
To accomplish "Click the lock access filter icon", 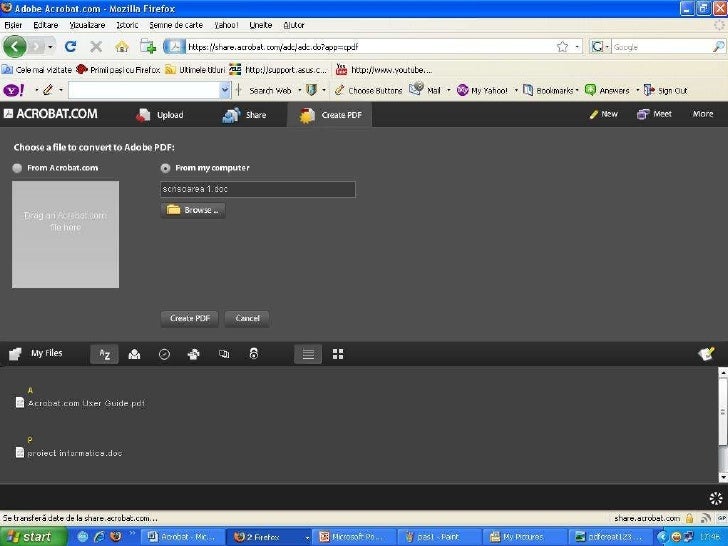I will 254,354.
